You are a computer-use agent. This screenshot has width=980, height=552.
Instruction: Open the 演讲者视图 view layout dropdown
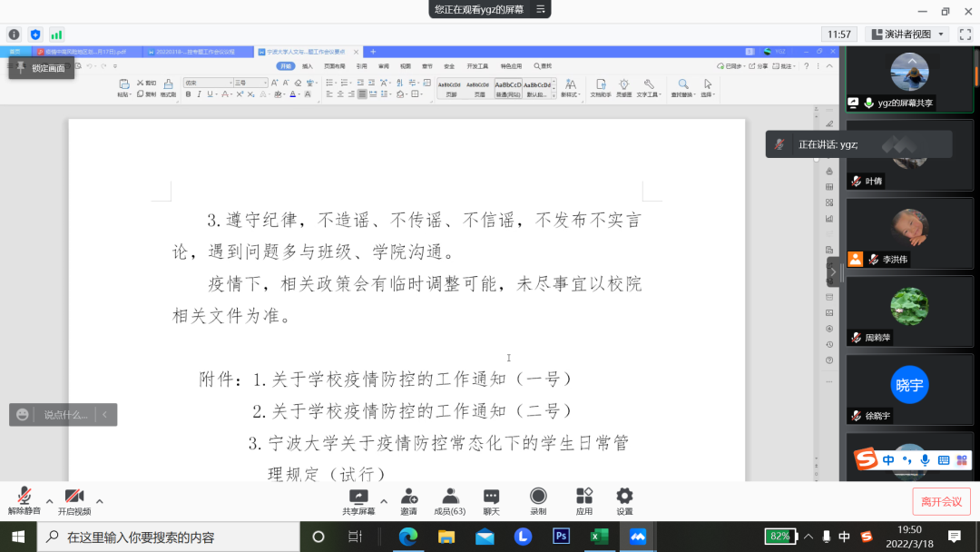(906, 34)
